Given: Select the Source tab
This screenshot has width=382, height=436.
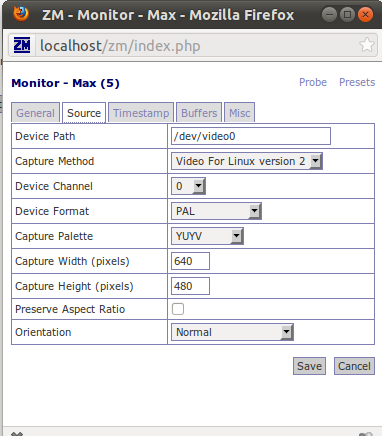Looking at the screenshot, I should click(84, 113).
